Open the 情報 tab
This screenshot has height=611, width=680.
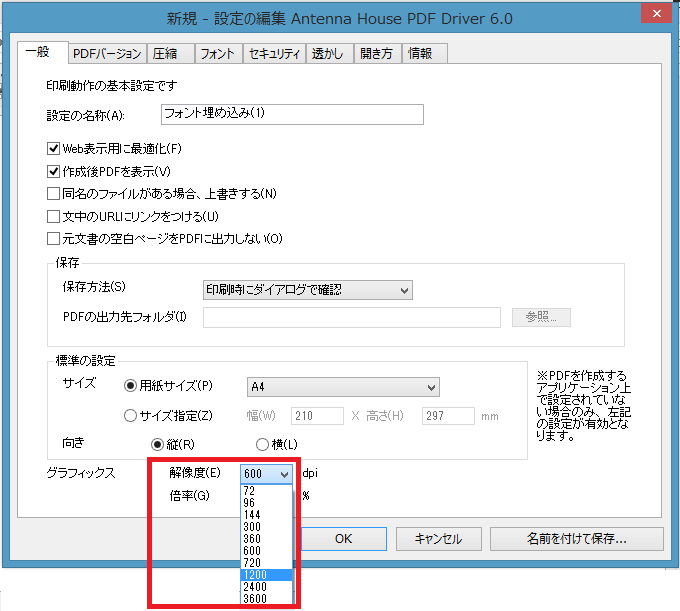(425, 54)
